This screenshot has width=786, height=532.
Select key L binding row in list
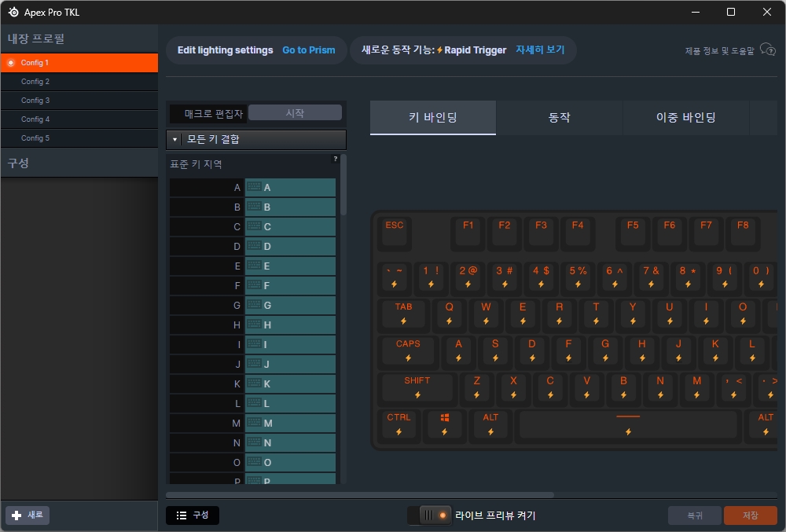click(x=252, y=403)
